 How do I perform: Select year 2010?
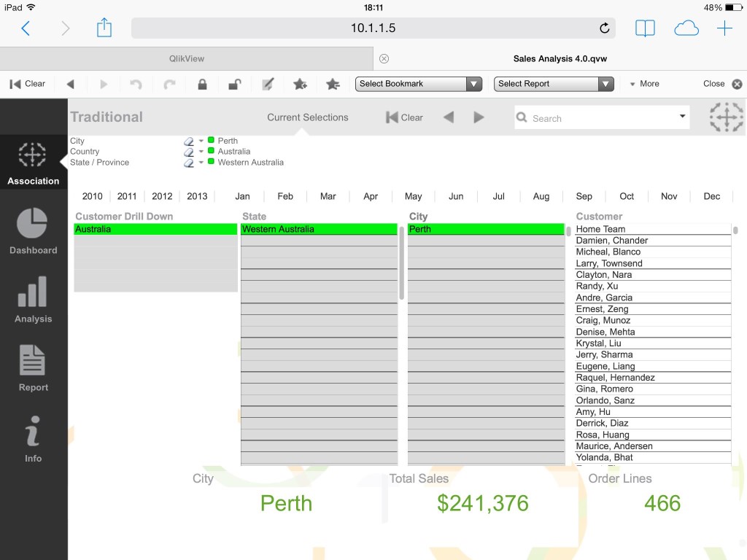coord(93,196)
